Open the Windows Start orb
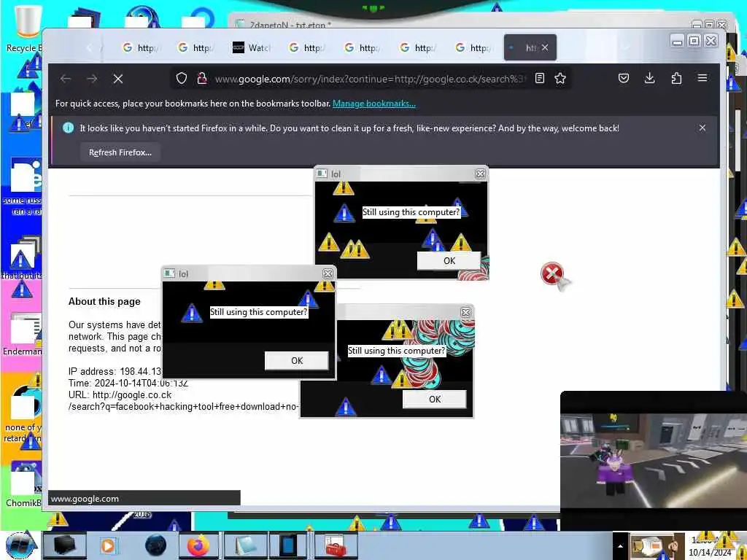This screenshot has width=747, height=560. click(x=20, y=545)
